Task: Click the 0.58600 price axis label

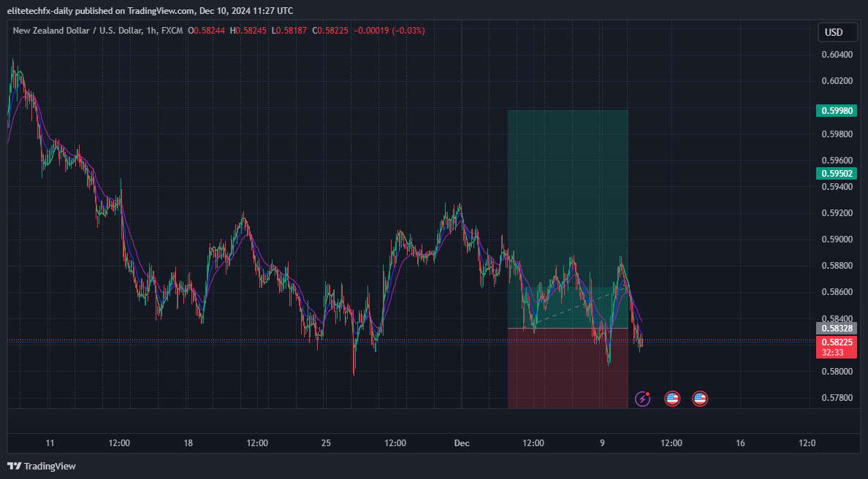Action: point(837,292)
